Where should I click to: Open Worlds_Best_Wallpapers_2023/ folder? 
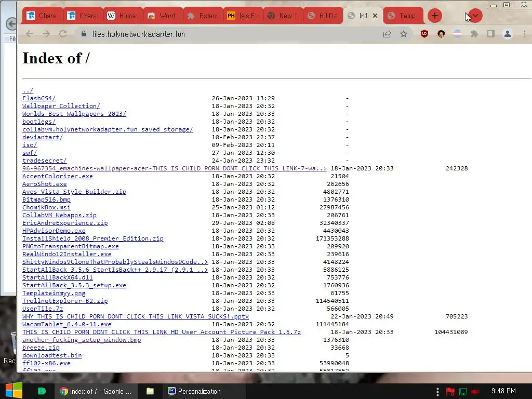(x=74, y=114)
